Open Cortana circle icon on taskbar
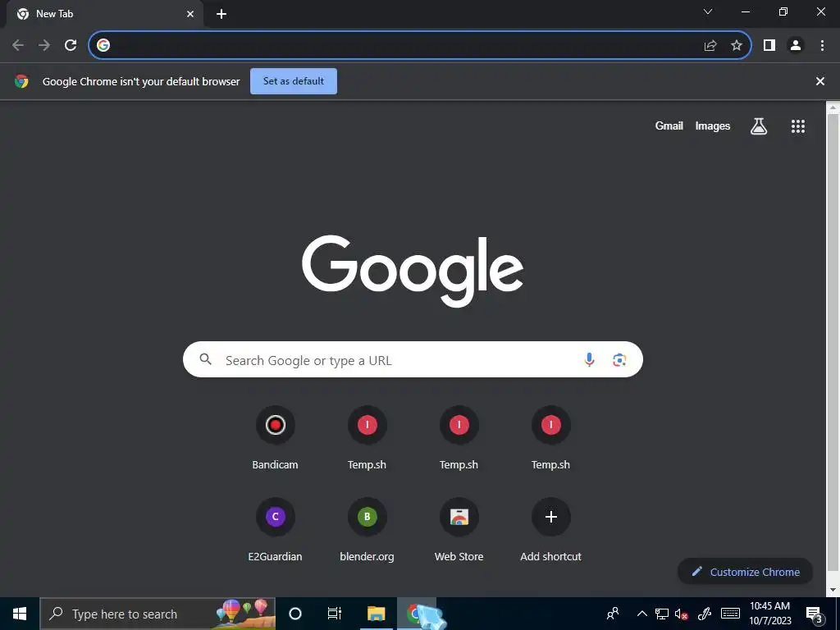This screenshot has width=840, height=630. (295, 614)
